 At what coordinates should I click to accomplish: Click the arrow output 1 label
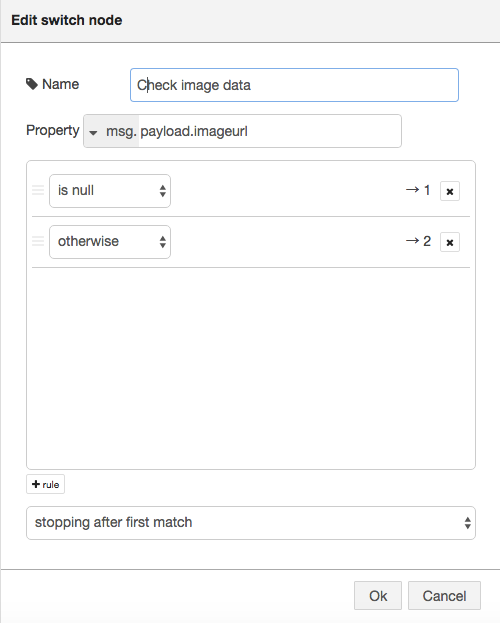[418, 190]
